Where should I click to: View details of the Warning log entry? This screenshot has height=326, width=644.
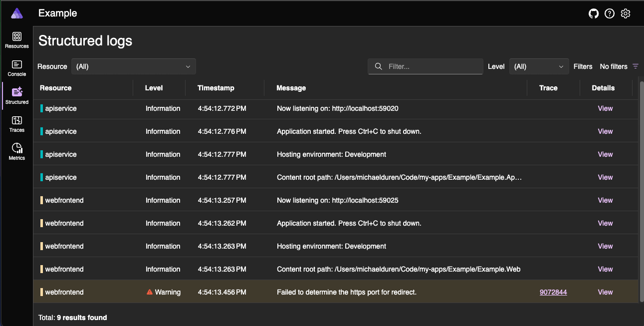click(605, 292)
